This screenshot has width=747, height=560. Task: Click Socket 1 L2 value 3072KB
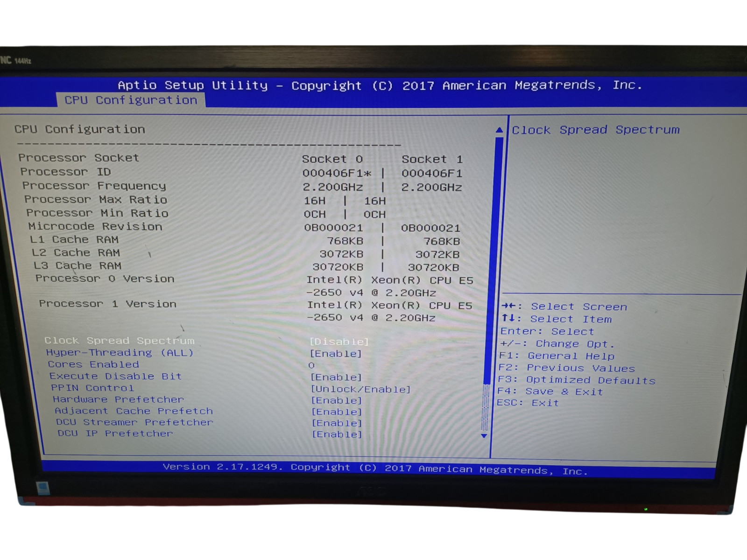coord(437,254)
